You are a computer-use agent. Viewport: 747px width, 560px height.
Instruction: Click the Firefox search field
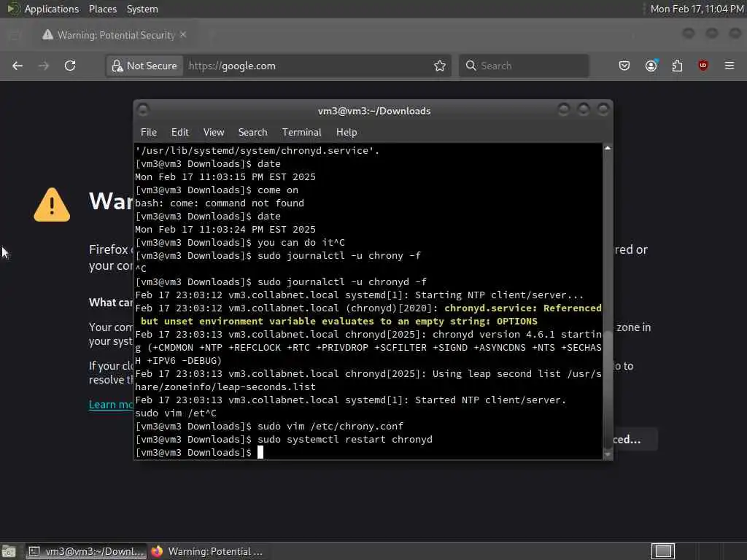(524, 66)
